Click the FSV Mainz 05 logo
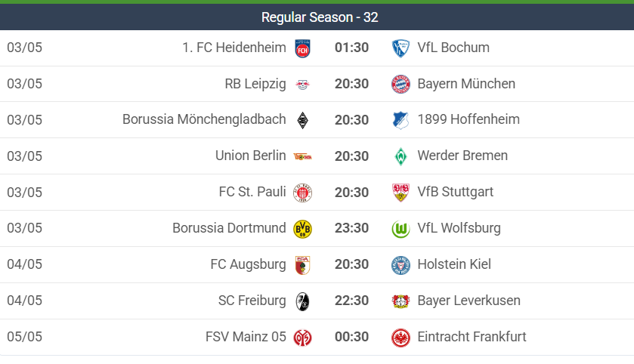Screen dimensions: 634x364 pos(302,338)
